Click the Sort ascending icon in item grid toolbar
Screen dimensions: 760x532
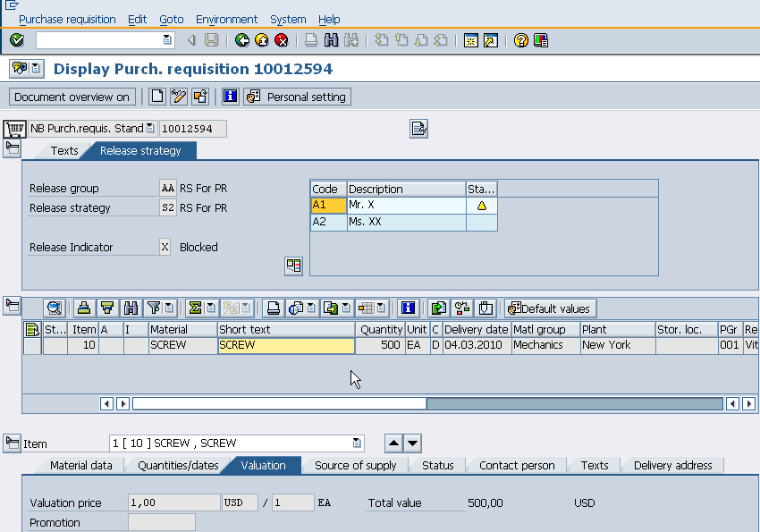pyautogui.click(x=84, y=308)
